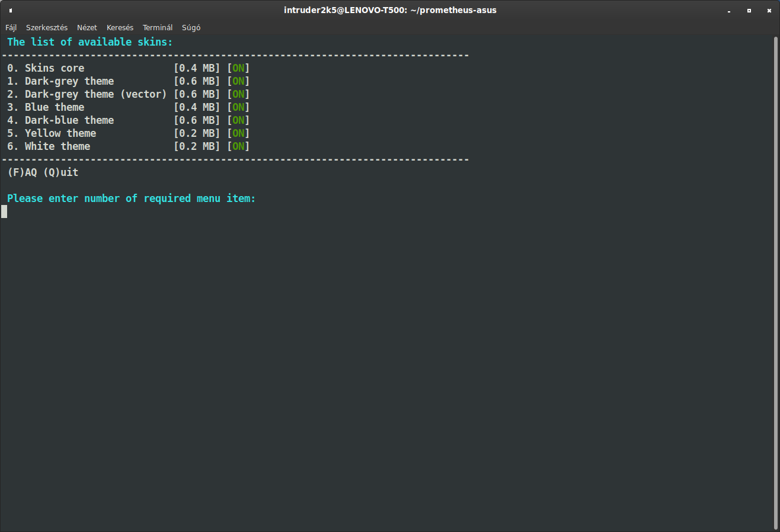Click the ON status of Blue theme
780x532 pixels.
point(238,107)
